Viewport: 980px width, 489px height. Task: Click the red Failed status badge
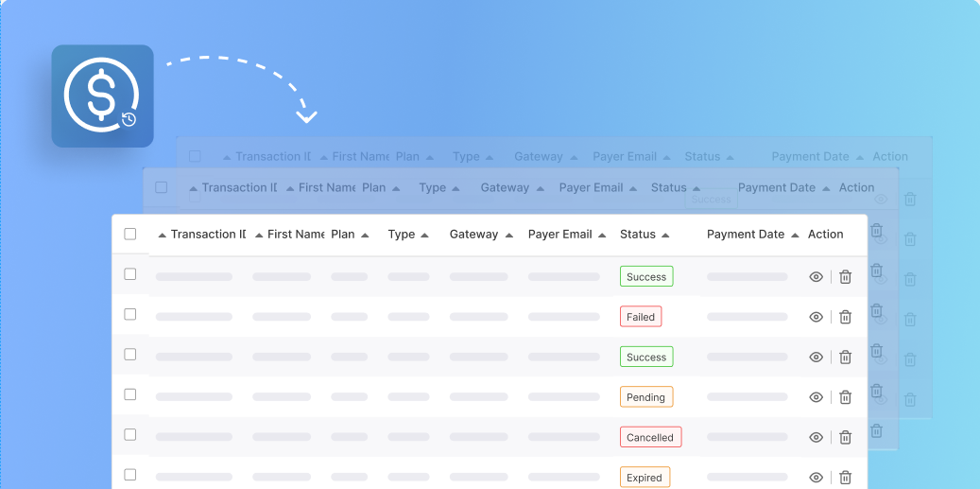[641, 317]
